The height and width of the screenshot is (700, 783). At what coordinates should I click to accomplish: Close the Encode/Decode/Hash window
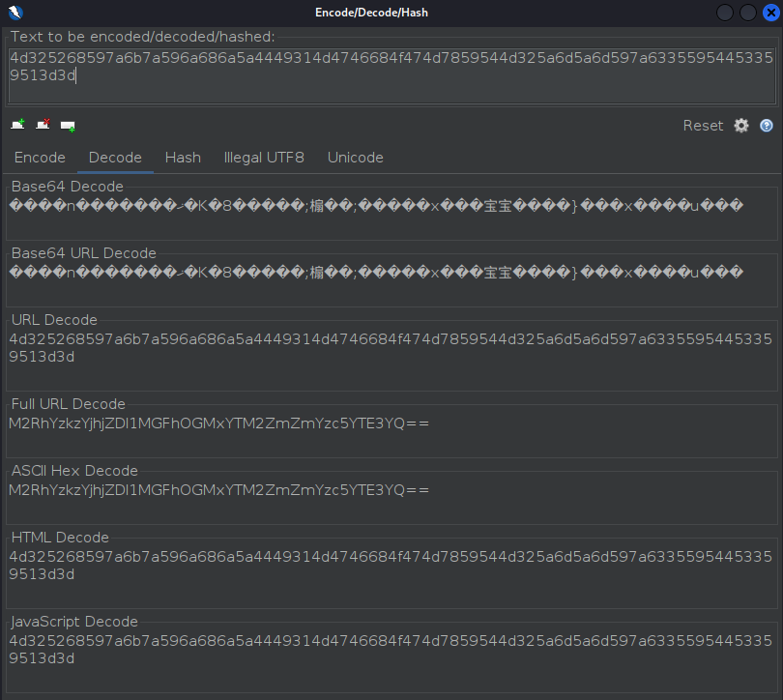click(x=770, y=13)
